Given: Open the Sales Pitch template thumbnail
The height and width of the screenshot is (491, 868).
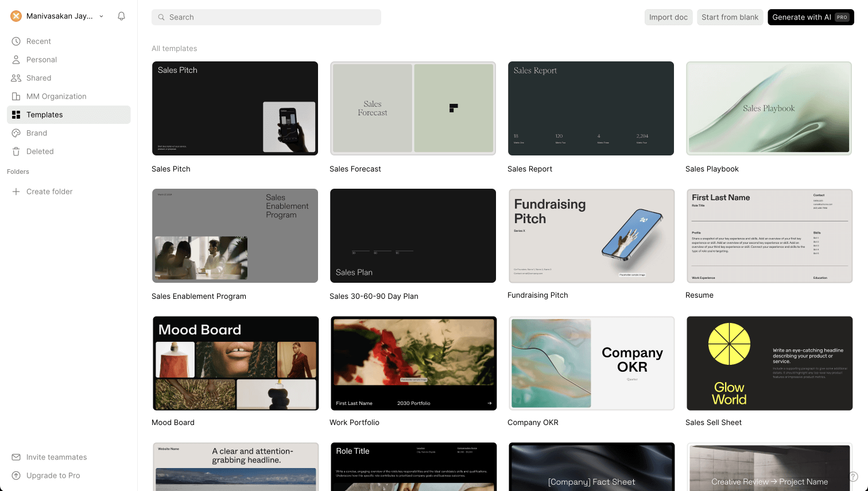Looking at the screenshot, I should [235, 108].
